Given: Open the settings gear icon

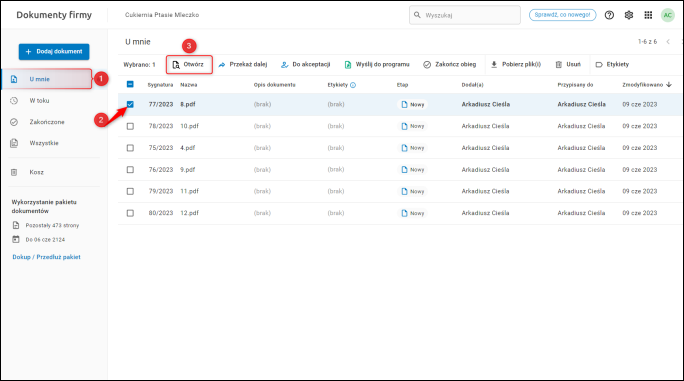Looking at the screenshot, I should [x=629, y=15].
